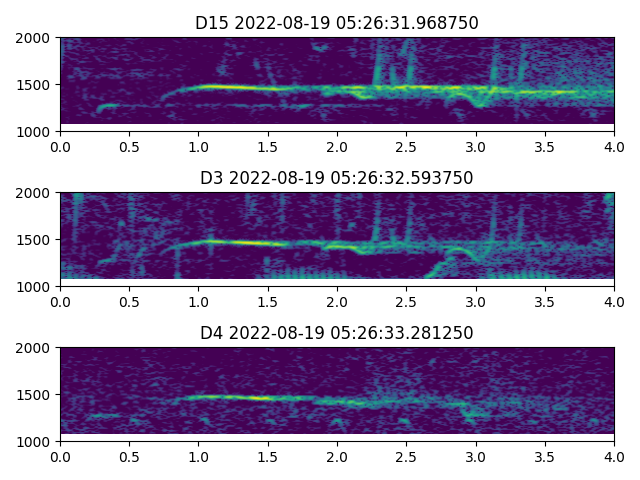Click the D15 spectrogram title text
The width and height of the screenshot is (640, 480).
pyautogui.click(x=337, y=23)
